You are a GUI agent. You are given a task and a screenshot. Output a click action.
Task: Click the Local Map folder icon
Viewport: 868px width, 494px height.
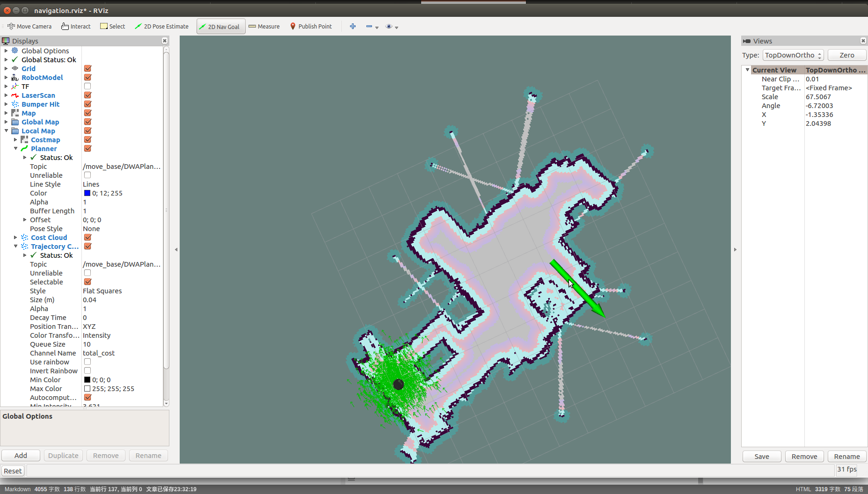[15, 131]
